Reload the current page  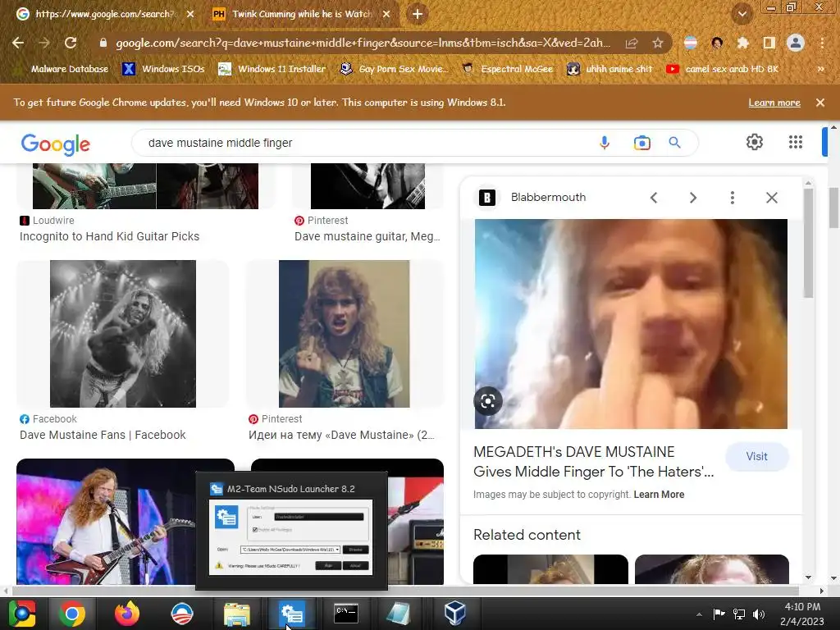click(71, 43)
